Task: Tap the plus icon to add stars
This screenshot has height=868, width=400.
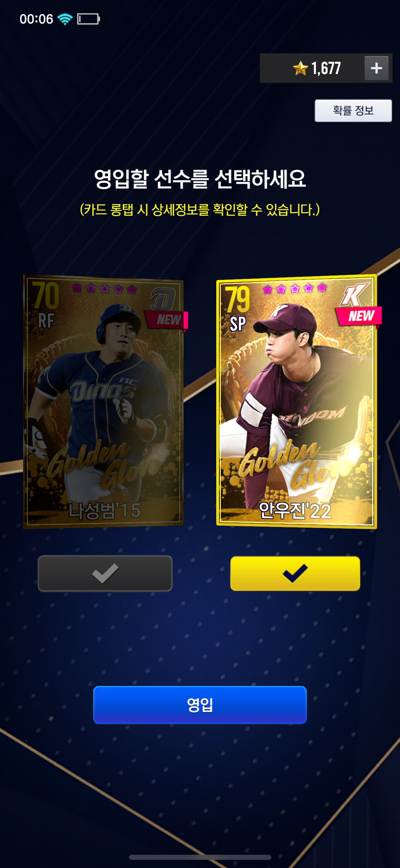Action: tap(376, 68)
